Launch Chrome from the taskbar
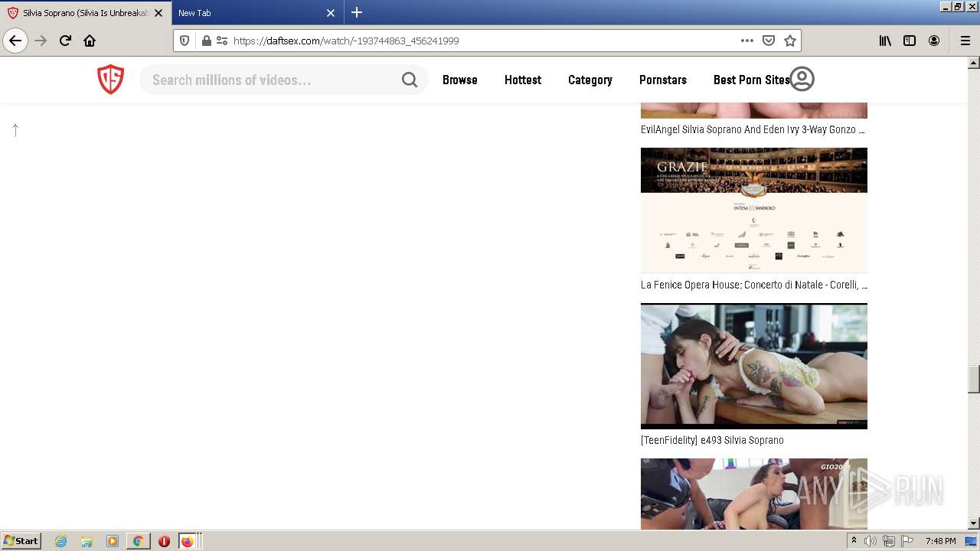980x551 pixels. 138,541
